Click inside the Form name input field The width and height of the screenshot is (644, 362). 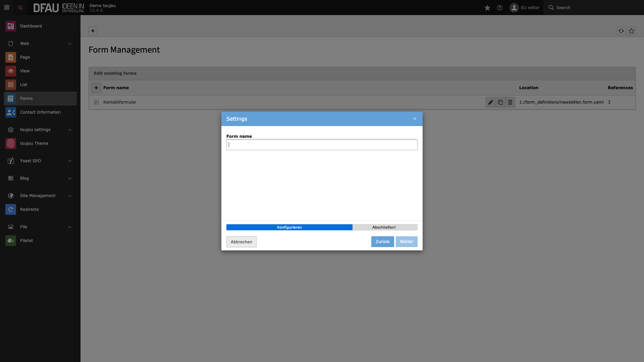[x=321, y=144]
